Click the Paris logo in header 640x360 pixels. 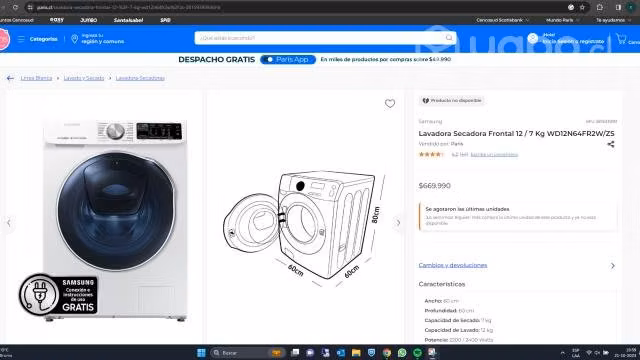[4, 39]
